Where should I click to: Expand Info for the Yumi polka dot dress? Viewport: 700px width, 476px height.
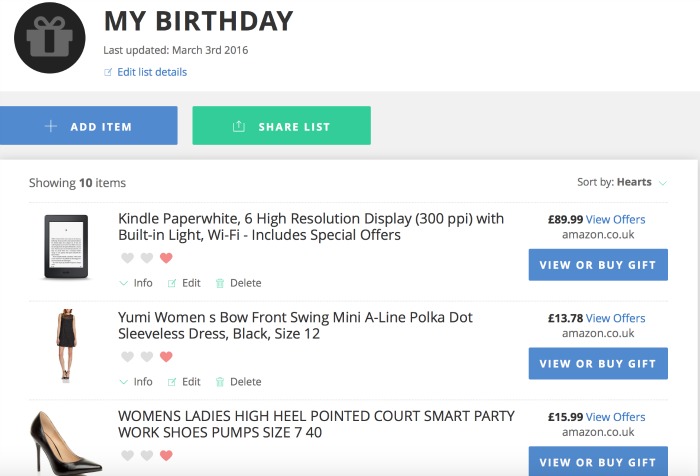137,382
